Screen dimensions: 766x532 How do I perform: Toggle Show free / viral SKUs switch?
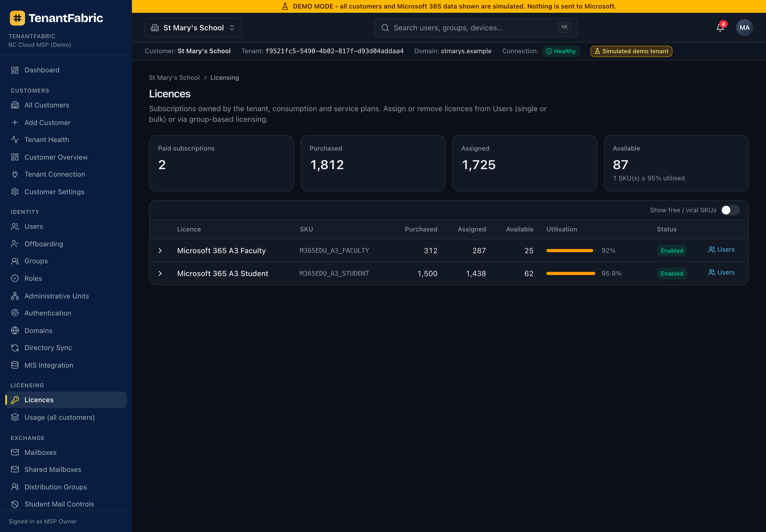[730, 210]
